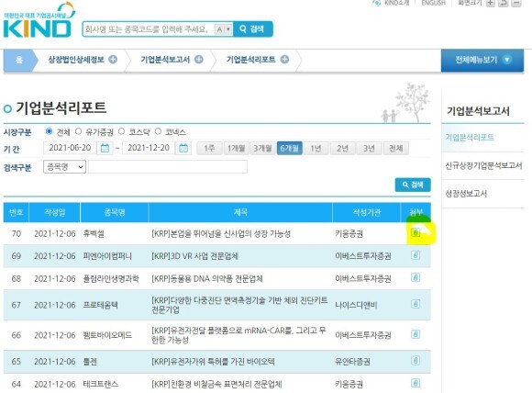Click the KIND logo

coord(39,20)
